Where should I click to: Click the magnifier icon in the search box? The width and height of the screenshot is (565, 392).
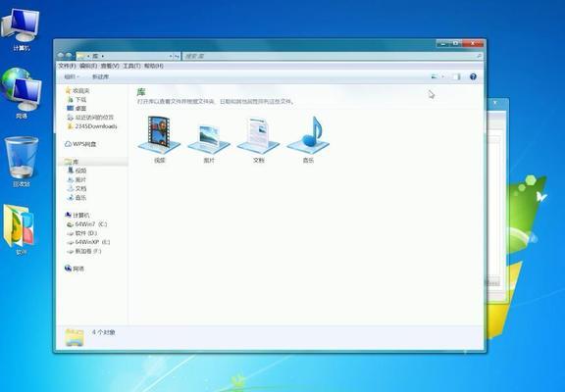pos(479,56)
